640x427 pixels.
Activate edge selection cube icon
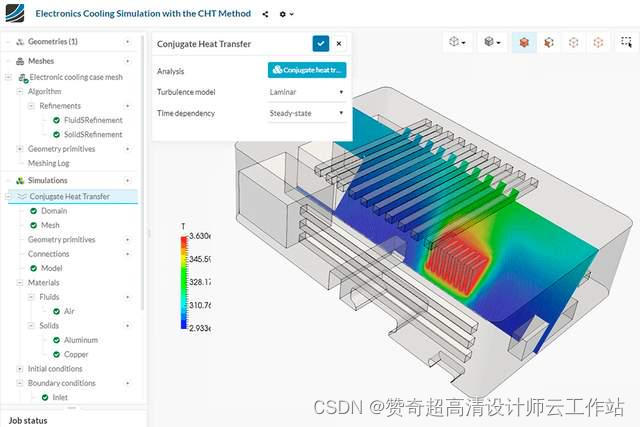(x=573, y=42)
